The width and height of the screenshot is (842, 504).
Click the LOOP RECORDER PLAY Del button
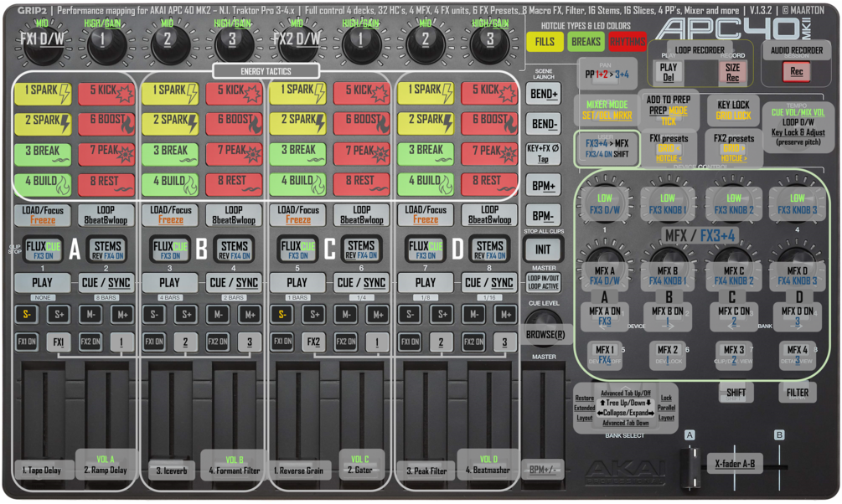[x=669, y=72]
